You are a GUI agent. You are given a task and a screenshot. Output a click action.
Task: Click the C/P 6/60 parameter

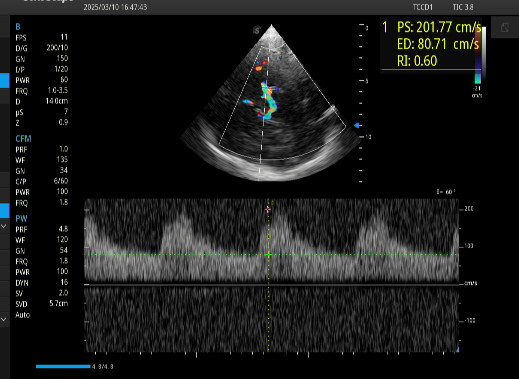coord(42,181)
